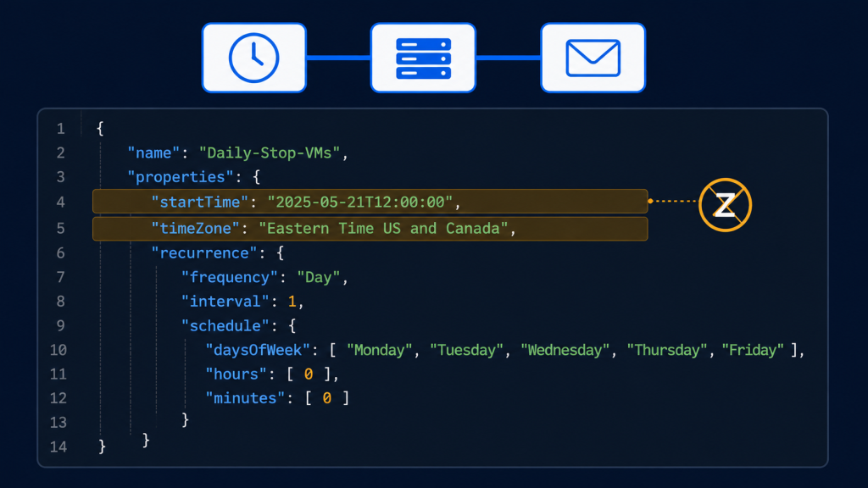The image size is (868, 488).
Task: Click the "Tuesday" array entry
Action: point(467,350)
